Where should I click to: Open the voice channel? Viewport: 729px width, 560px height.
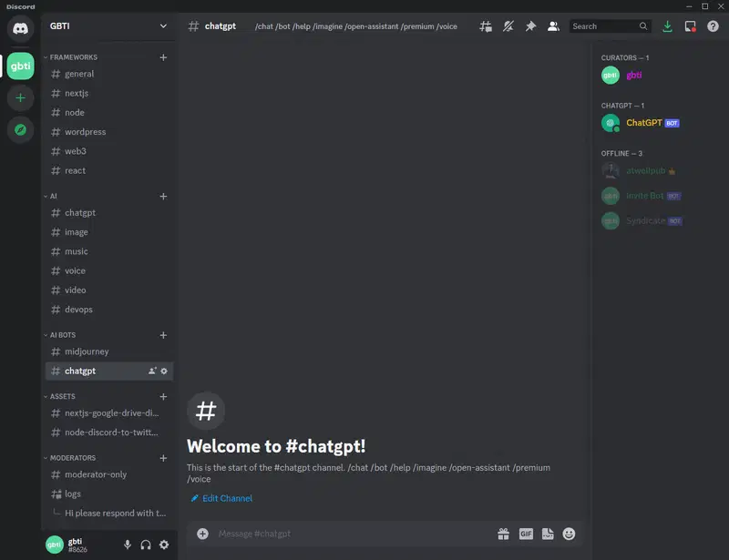pyautogui.click(x=109, y=271)
